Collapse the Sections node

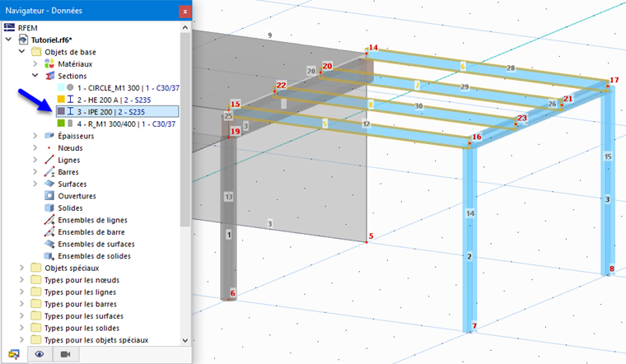coord(35,76)
